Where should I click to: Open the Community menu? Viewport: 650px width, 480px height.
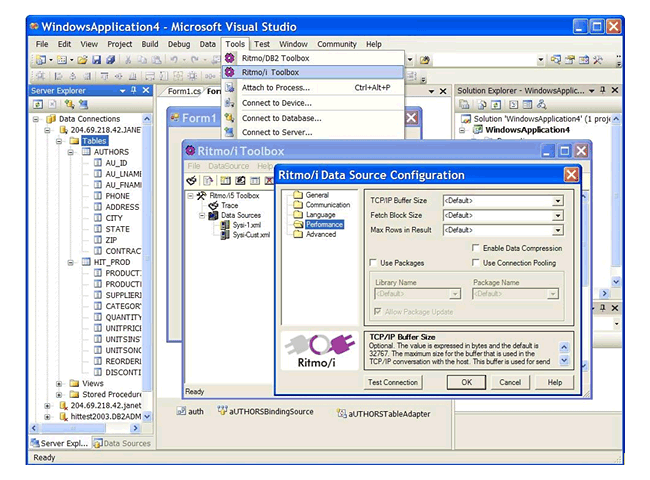(337, 44)
